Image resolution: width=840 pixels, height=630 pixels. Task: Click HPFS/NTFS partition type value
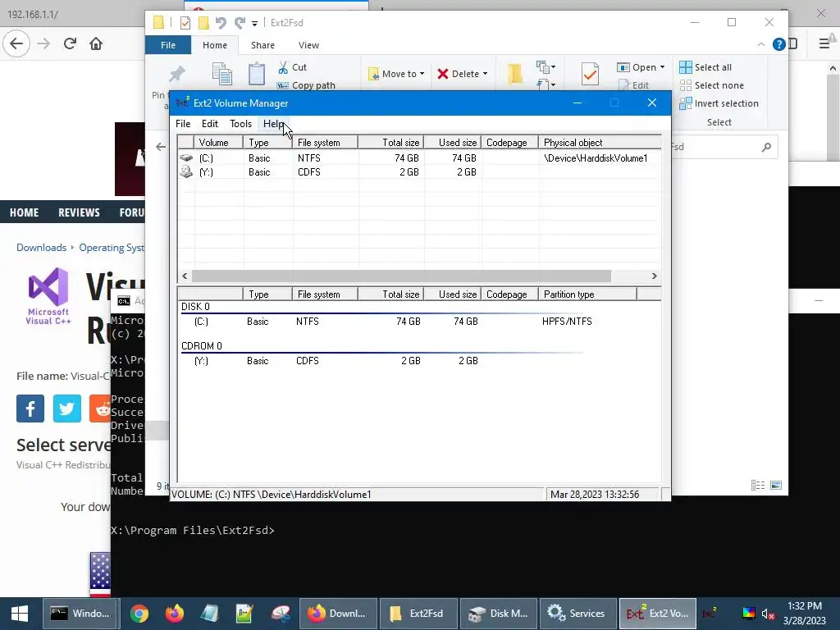coord(567,322)
